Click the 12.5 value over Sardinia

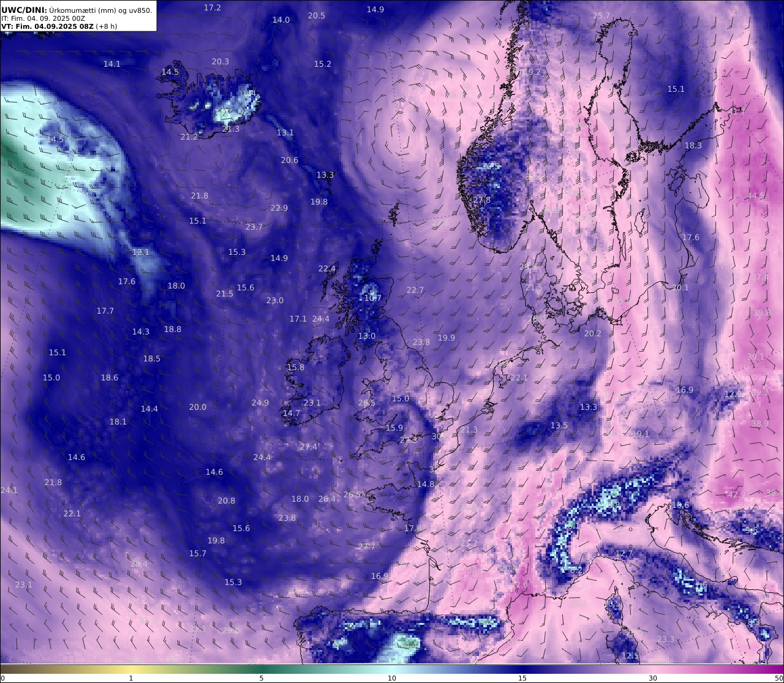630,656
